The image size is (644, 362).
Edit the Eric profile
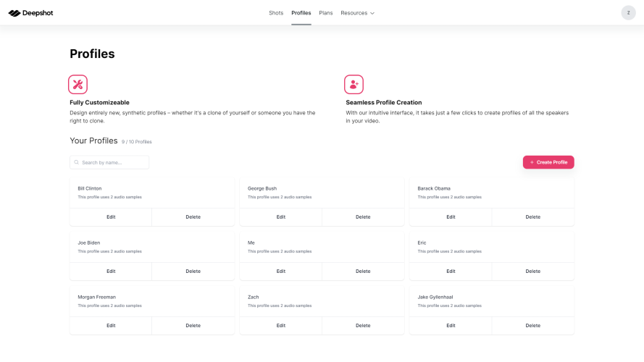[451, 271]
